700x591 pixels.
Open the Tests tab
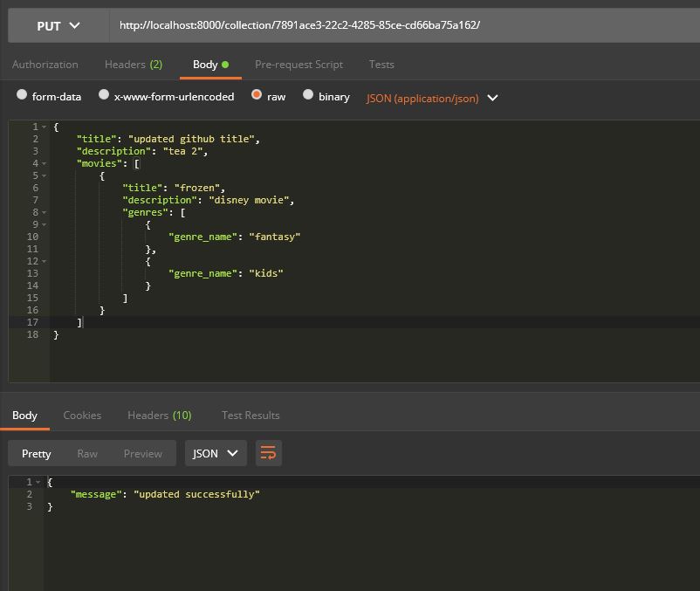381,65
